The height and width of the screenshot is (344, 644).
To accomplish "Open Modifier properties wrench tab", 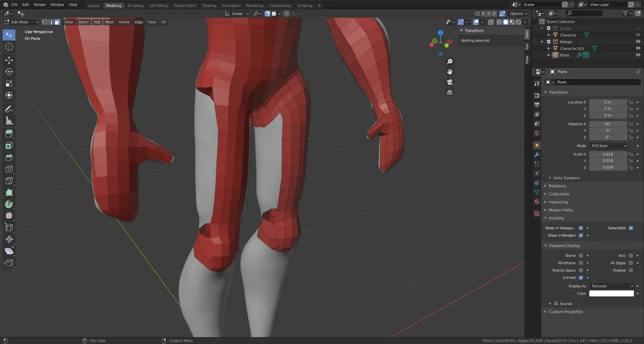I will point(537,154).
